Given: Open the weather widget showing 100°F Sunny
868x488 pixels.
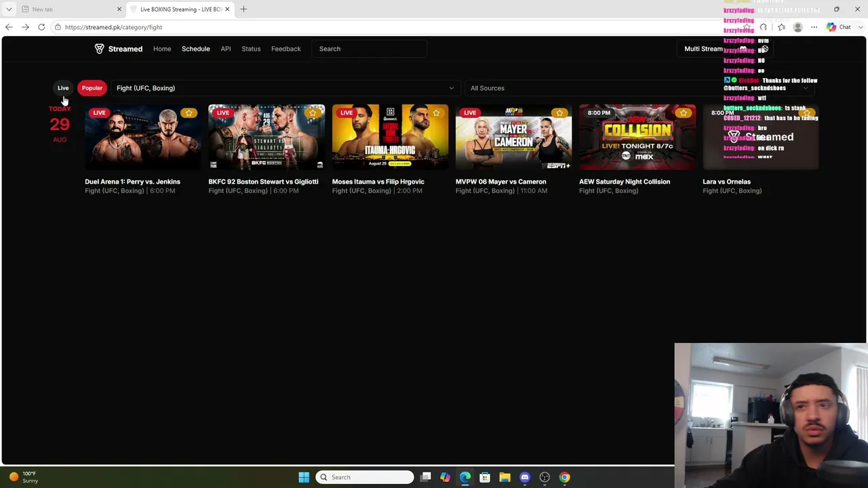Looking at the screenshot, I should pos(23,477).
